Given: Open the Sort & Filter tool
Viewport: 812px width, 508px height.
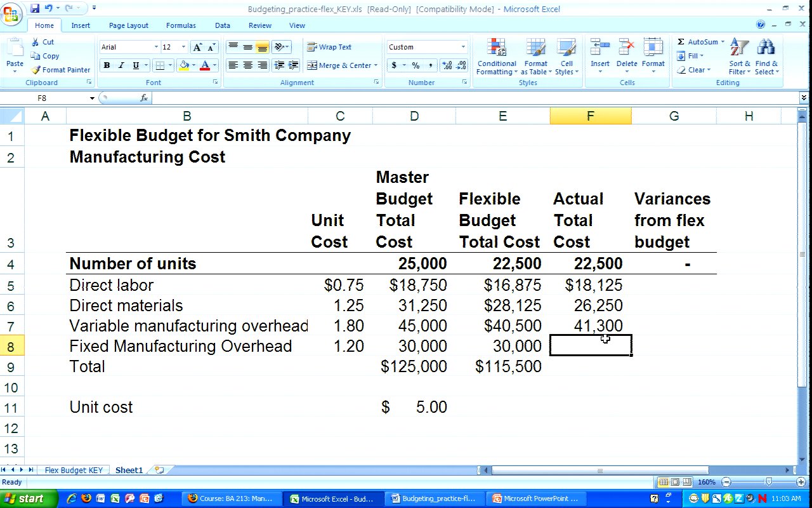Looking at the screenshot, I should (739, 49).
